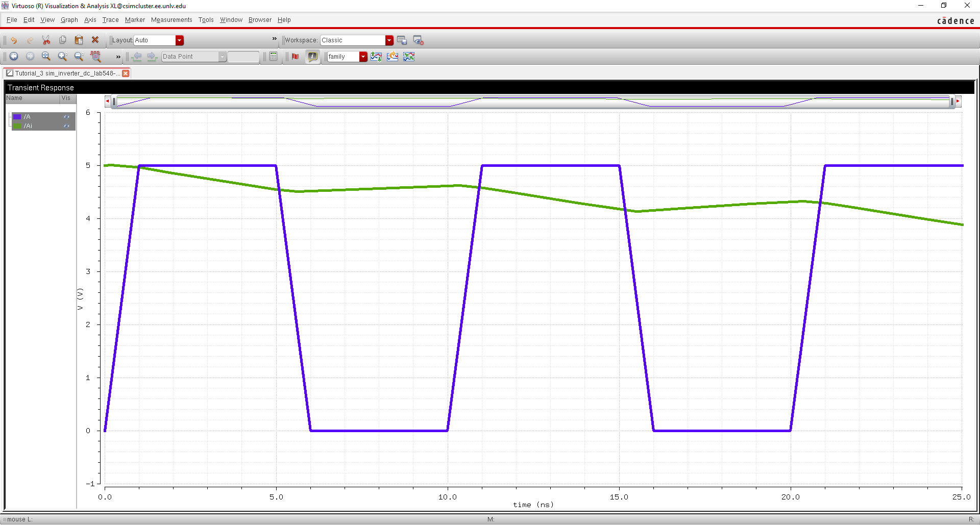Viewport: 980px width, 525px height.
Task: Open the calculator icon in toolbar
Action: point(274,57)
